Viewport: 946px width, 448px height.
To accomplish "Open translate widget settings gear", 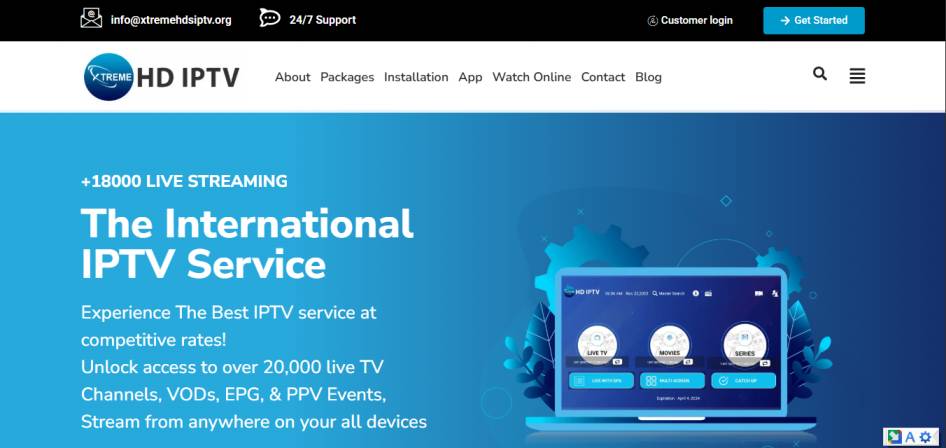I will point(925,437).
